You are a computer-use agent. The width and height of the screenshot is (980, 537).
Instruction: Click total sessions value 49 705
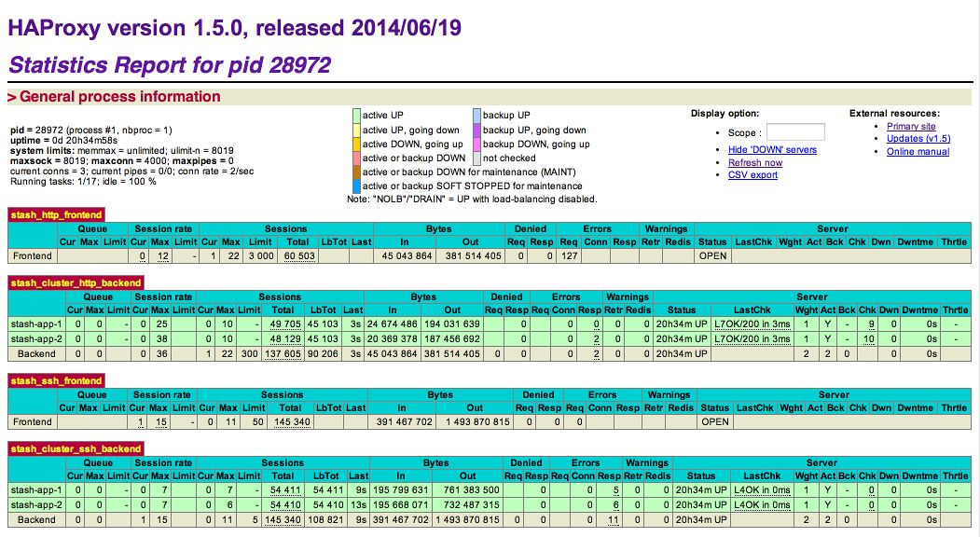click(285, 324)
